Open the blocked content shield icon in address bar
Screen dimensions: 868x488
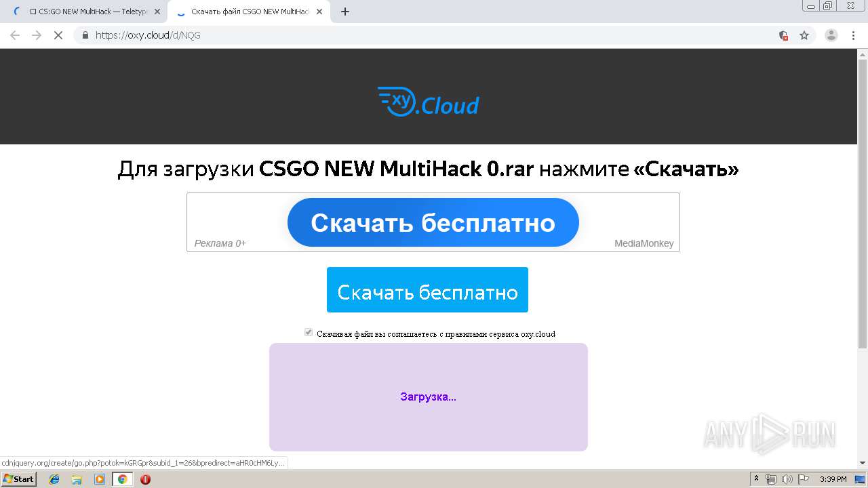783,35
